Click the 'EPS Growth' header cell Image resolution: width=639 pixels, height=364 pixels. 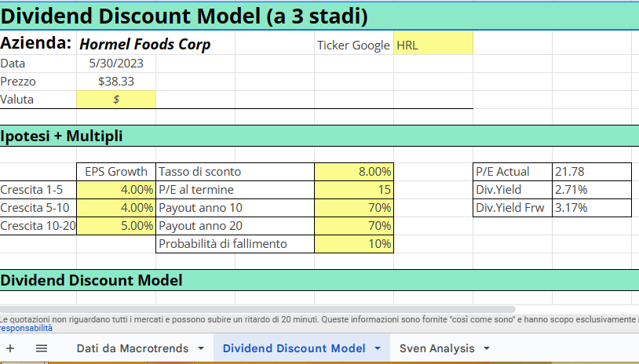pyautogui.click(x=116, y=172)
